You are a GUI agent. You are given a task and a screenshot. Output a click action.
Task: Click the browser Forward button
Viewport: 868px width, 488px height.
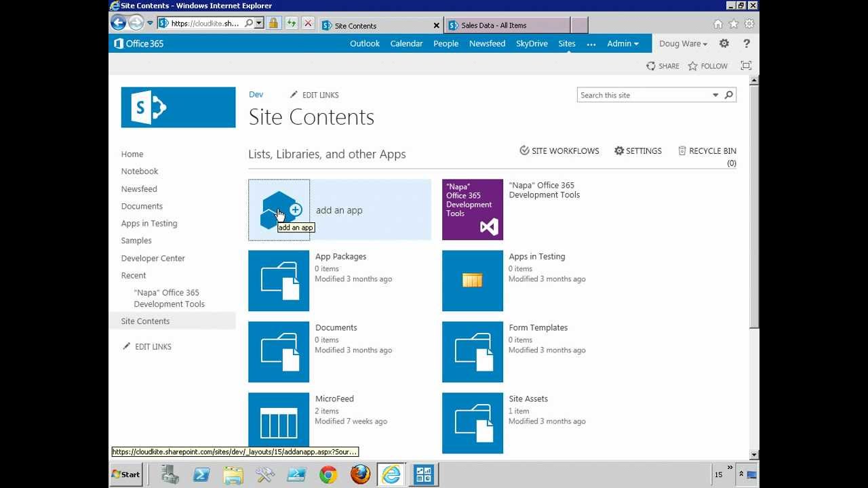pyautogui.click(x=136, y=23)
